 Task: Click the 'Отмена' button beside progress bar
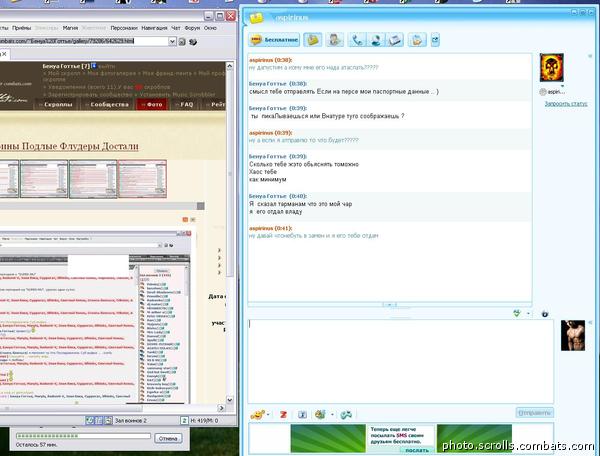point(168,438)
